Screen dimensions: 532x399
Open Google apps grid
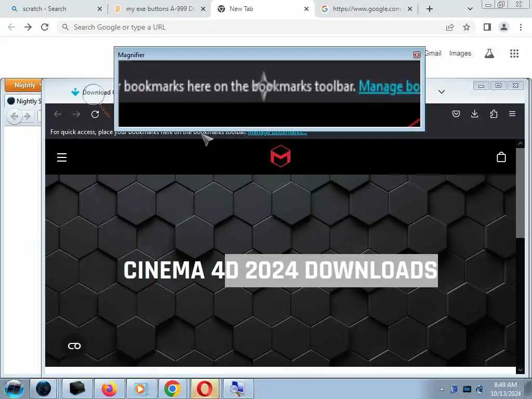(514, 54)
